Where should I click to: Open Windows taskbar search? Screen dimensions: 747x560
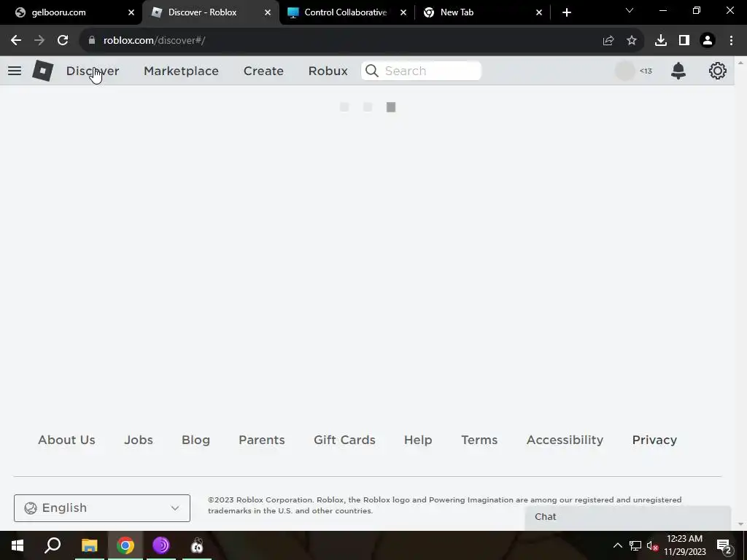pyautogui.click(x=53, y=545)
